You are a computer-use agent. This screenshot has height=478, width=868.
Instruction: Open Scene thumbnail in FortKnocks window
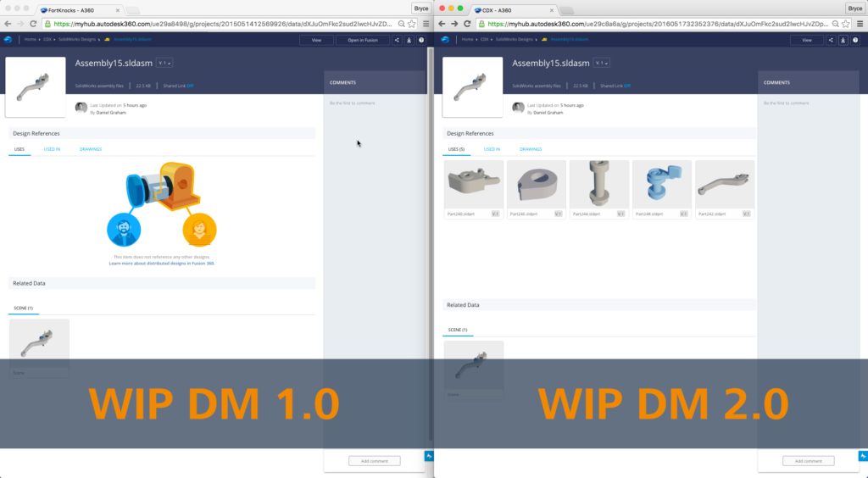[x=39, y=343]
